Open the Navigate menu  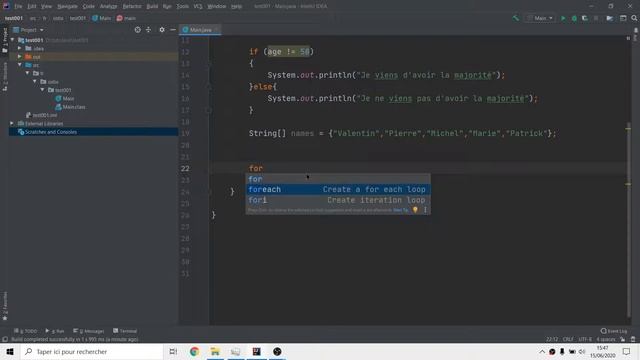[67, 6]
